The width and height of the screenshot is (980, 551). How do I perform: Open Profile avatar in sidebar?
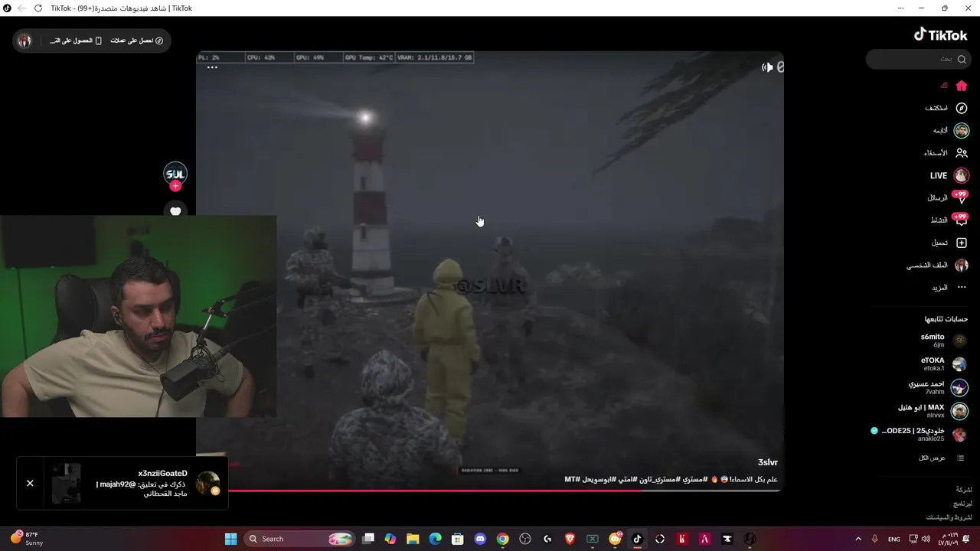pos(961,265)
